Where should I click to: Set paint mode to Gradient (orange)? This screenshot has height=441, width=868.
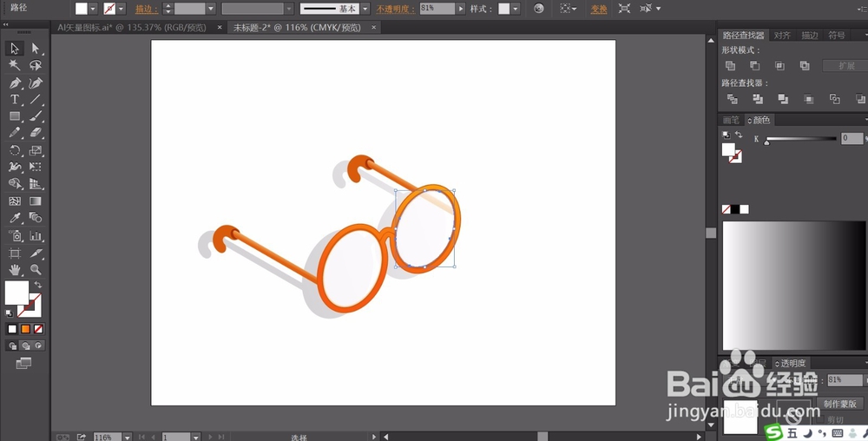tap(25, 329)
